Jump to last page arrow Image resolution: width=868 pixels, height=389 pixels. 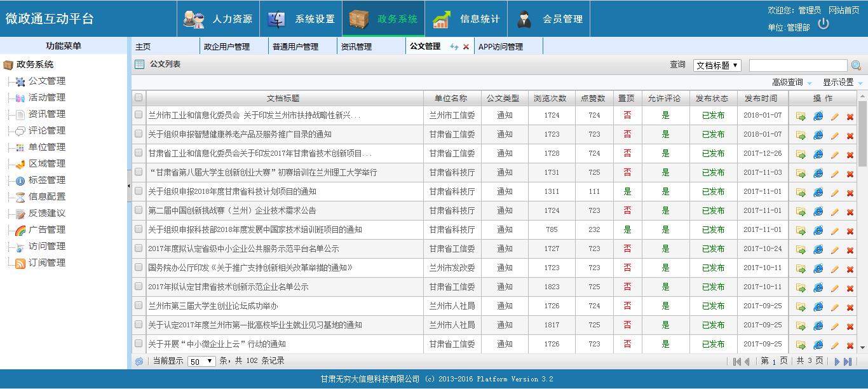click(x=848, y=362)
